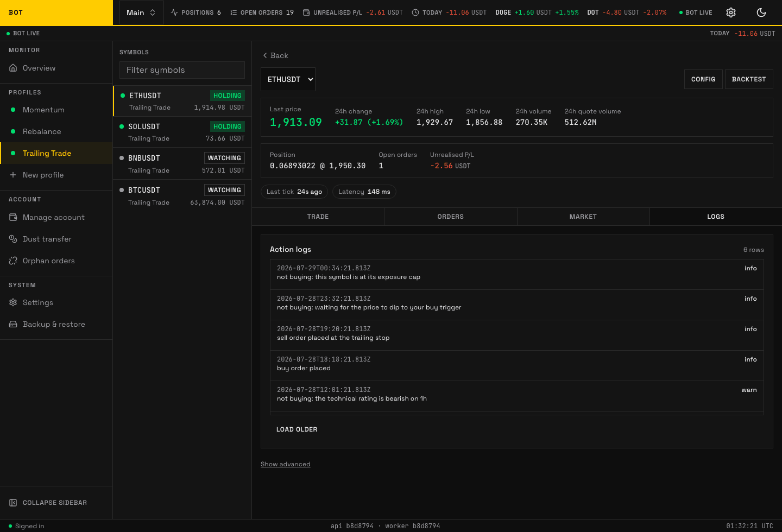
Task: Click the exposure cap log entry
Action: pos(517,274)
